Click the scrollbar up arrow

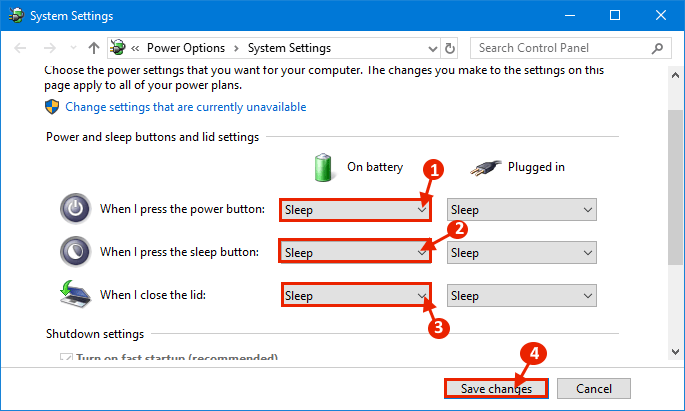(x=675, y=75)
